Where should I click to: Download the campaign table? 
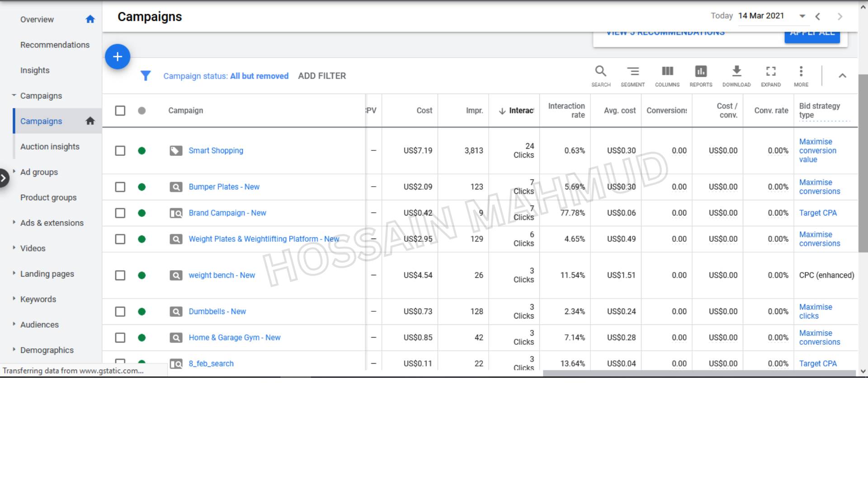point(736,76)
